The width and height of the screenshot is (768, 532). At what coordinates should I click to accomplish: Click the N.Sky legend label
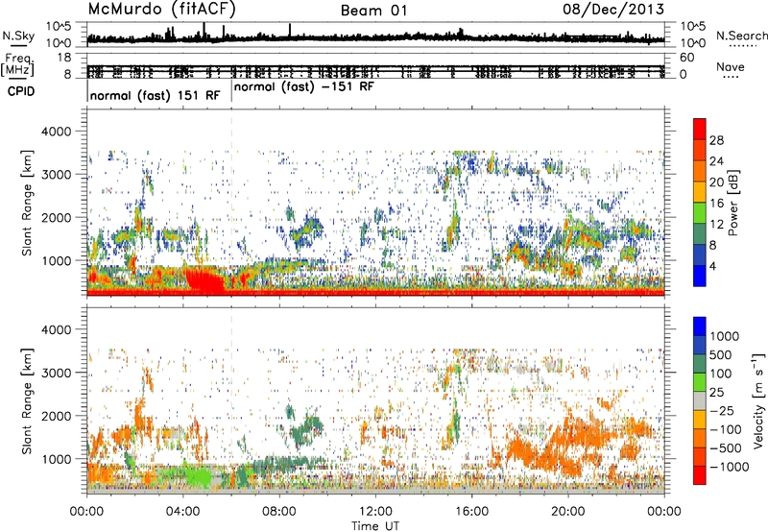tap(18, 36)
